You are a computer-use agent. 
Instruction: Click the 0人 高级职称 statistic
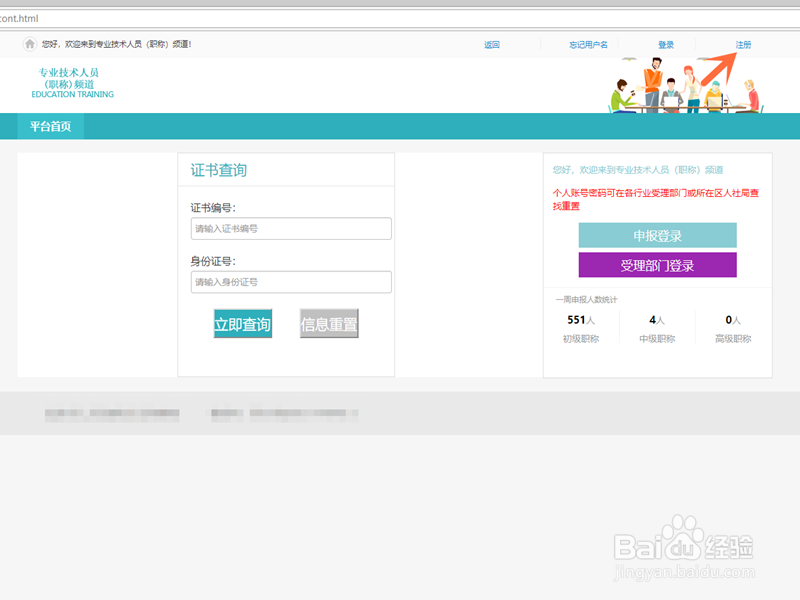click(x=733, y=328)
